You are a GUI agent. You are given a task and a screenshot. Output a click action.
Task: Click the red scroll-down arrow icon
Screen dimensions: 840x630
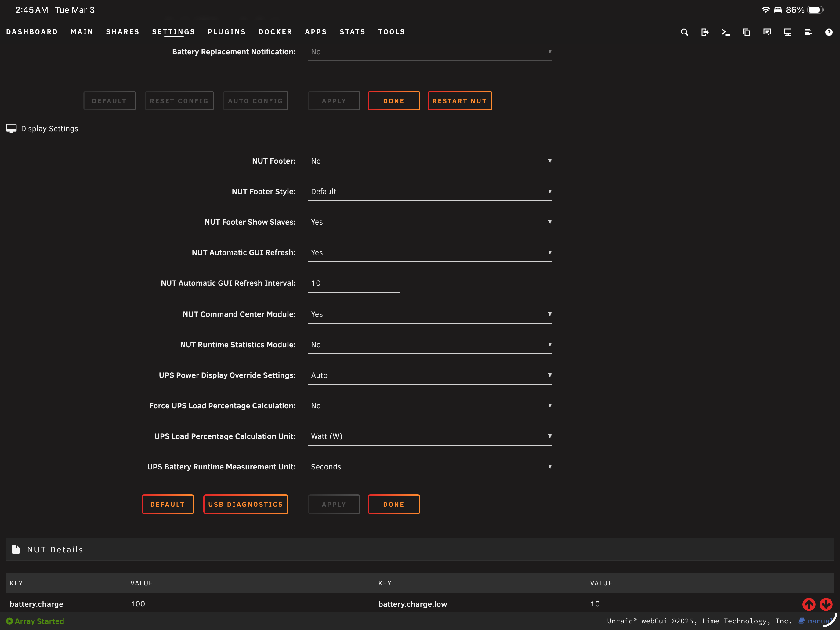pyautogui.click(x=826, y=604)
